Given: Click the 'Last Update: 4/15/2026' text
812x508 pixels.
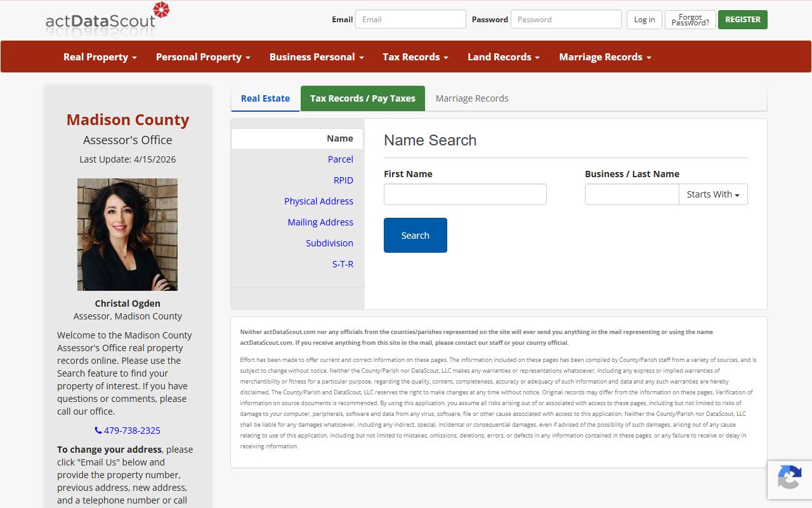Looking at the screenshot, I should [128, 159].
